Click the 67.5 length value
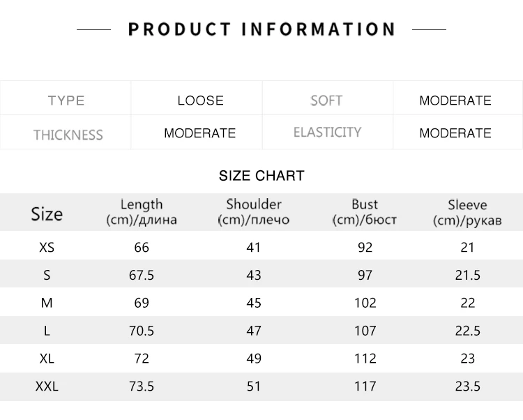The width and height of the screenshot is (523, 420). (142, 275)
